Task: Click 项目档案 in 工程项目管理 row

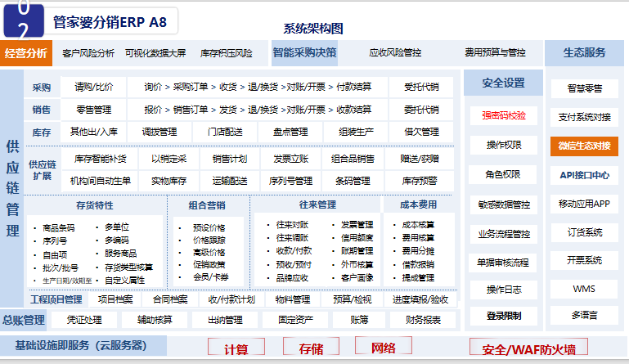Action: 115,299
